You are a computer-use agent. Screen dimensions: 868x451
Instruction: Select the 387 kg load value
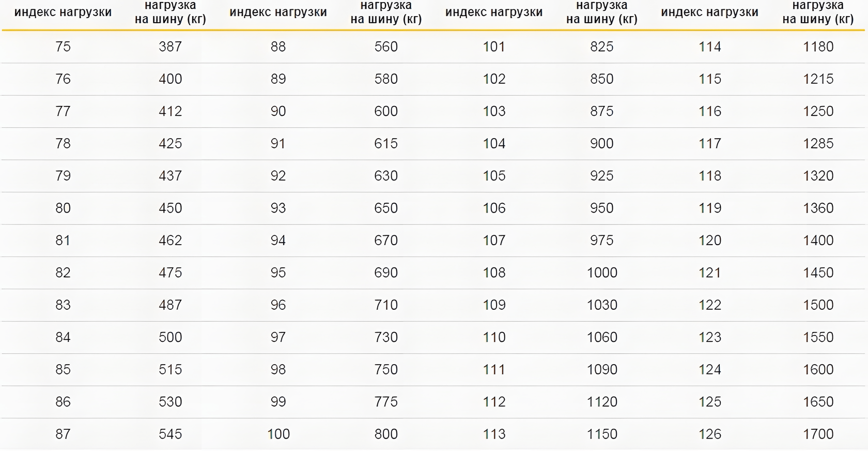[x=171, y=47]
